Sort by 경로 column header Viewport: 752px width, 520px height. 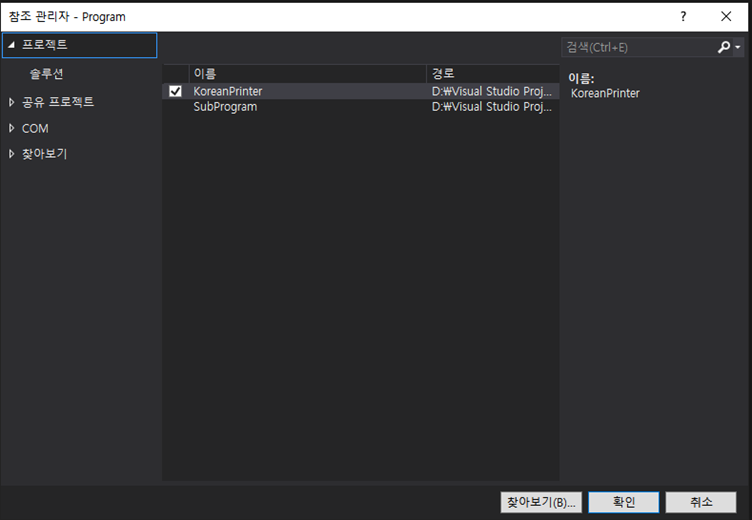493,74
